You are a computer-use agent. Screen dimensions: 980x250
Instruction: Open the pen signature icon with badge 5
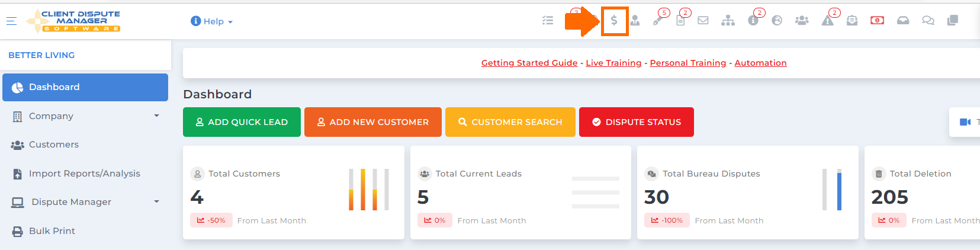(657, 21)
